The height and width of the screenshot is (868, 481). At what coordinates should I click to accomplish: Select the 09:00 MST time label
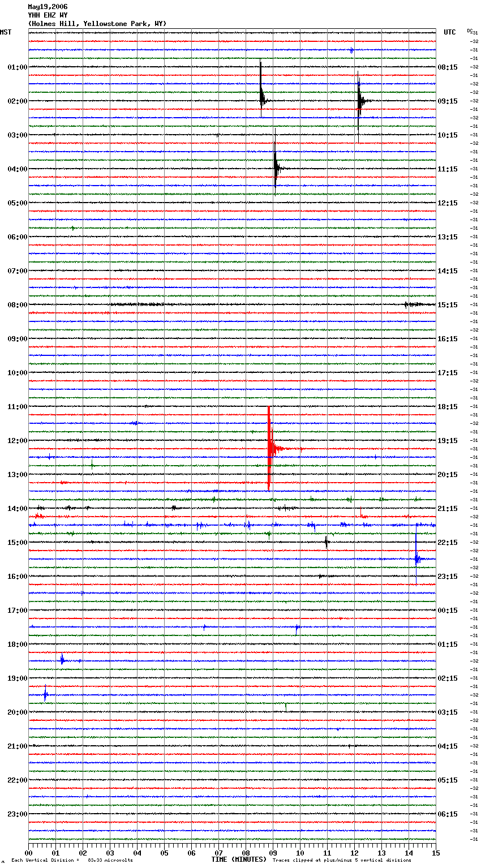18,339
